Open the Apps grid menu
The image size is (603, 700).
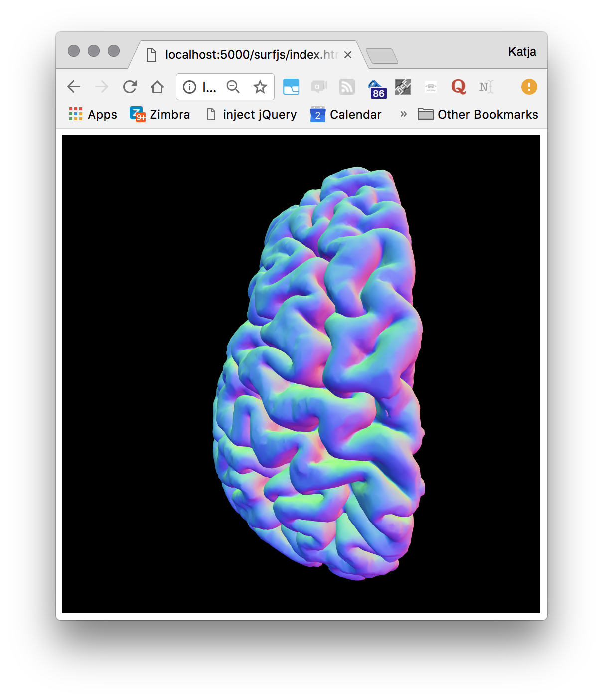92,114
